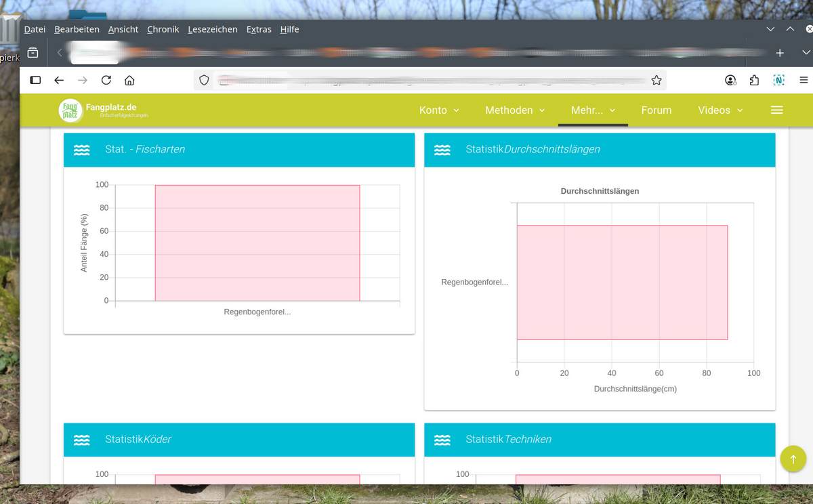813x504 pixels.
Task: Click the back arrow navigation button
Action: pos(59,80)
